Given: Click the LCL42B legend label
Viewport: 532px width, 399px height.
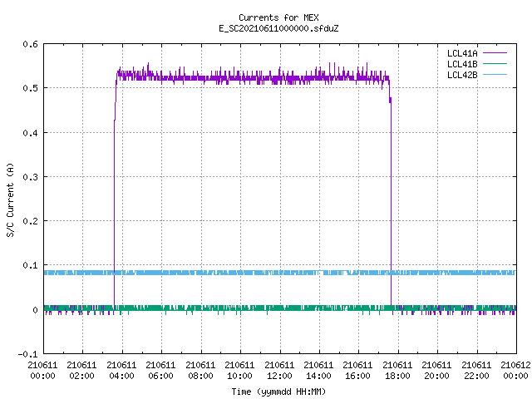Looking at the screenshot, I should click(x=462, y=75).
